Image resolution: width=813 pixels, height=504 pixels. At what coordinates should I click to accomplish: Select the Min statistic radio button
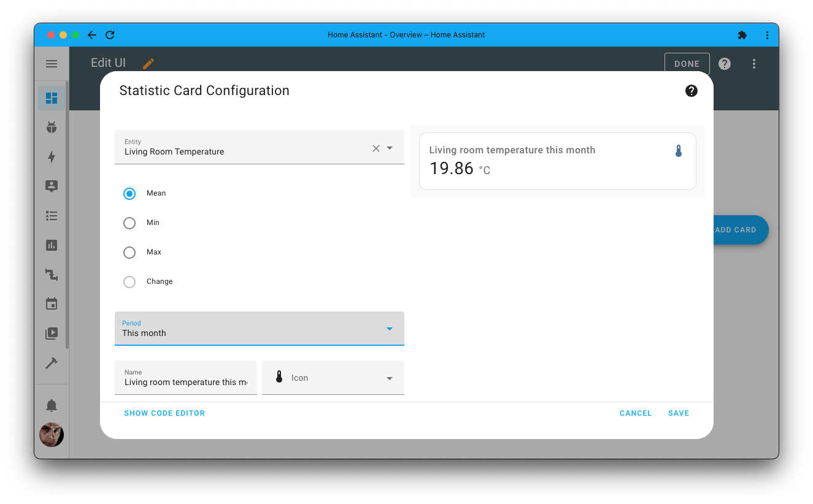point(129,223)
